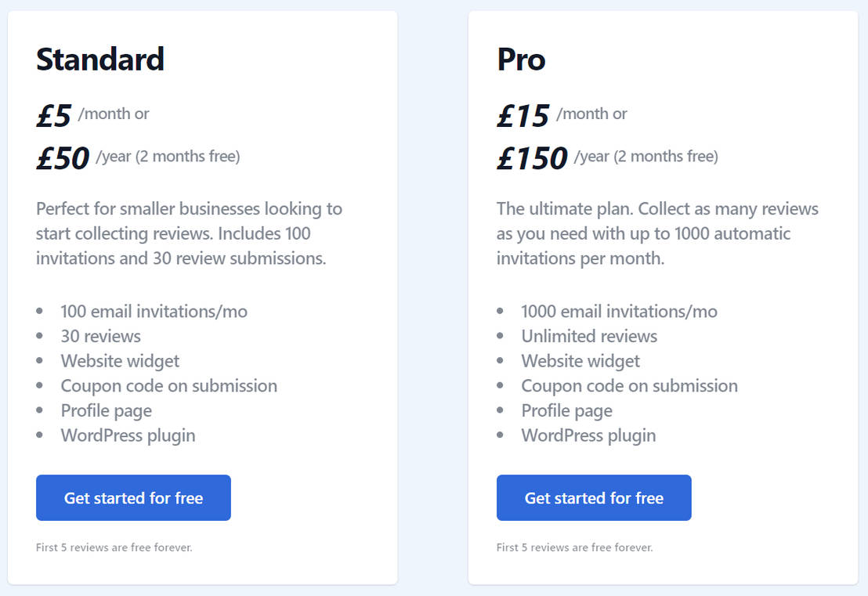Click the 100 email invitations/mo feature

[x=154, y=312]
